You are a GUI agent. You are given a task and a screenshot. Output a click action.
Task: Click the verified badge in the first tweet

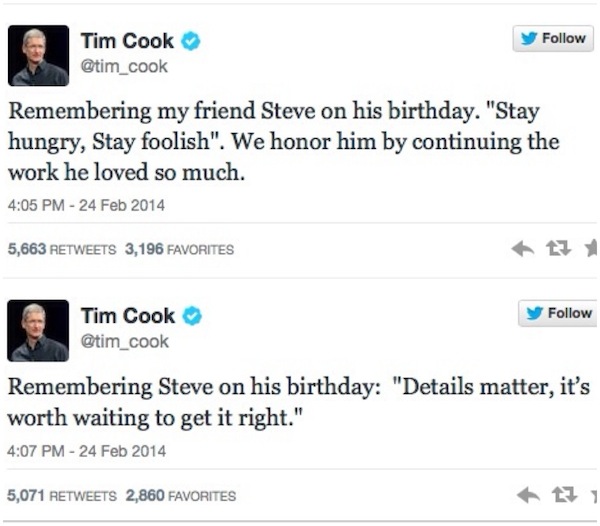point(190,41)
